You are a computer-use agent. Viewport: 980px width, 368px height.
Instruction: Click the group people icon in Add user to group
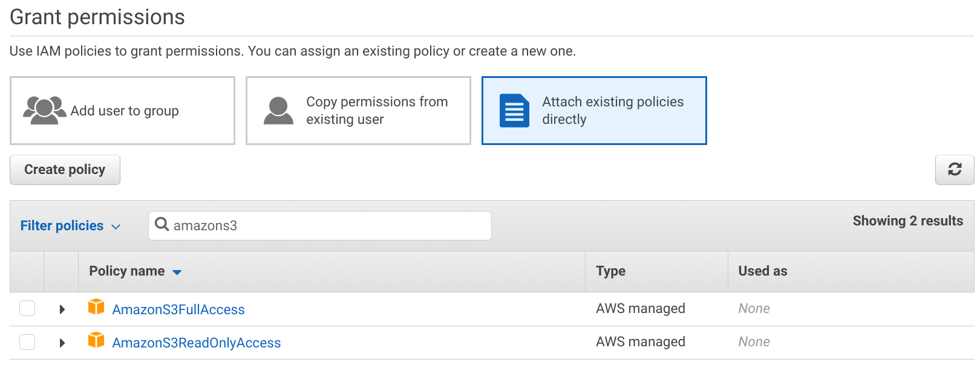click(x=44, y=110)
